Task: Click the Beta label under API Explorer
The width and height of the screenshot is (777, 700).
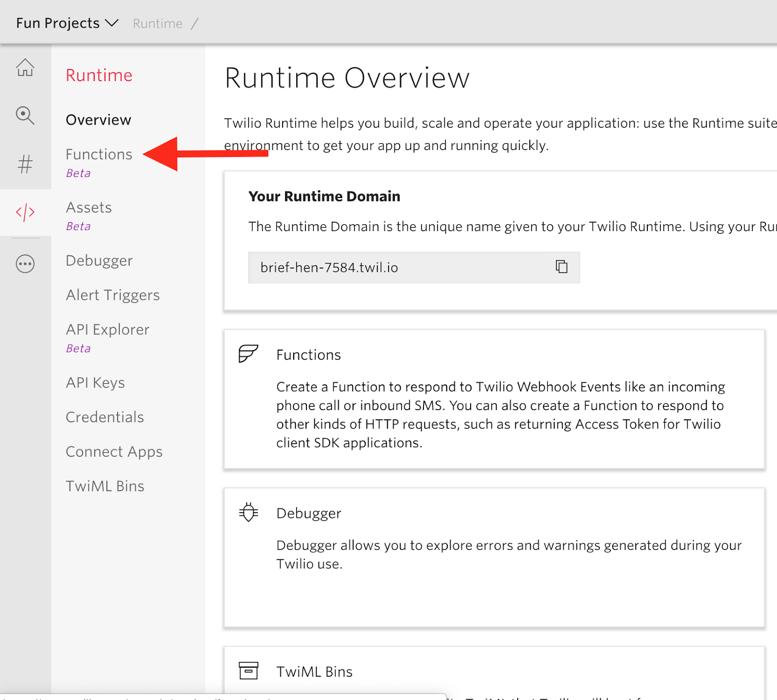Action: tap(78, 349)
